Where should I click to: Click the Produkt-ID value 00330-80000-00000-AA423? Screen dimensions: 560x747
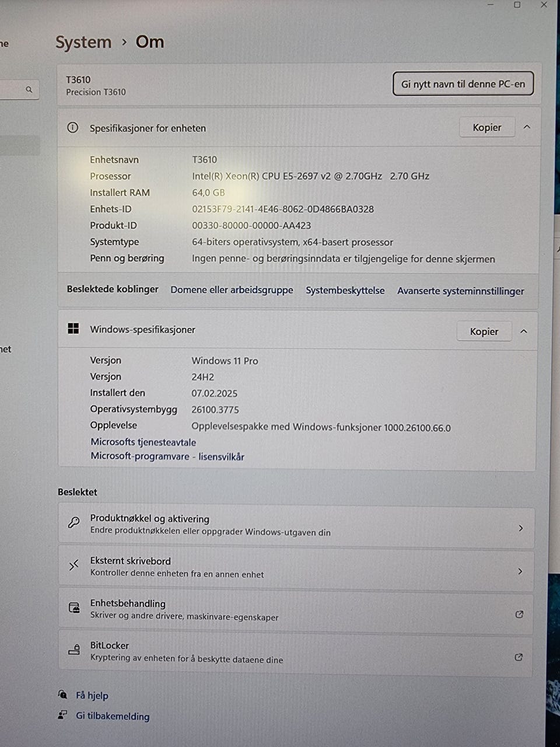pyautogui.click(x=251, y=225)
